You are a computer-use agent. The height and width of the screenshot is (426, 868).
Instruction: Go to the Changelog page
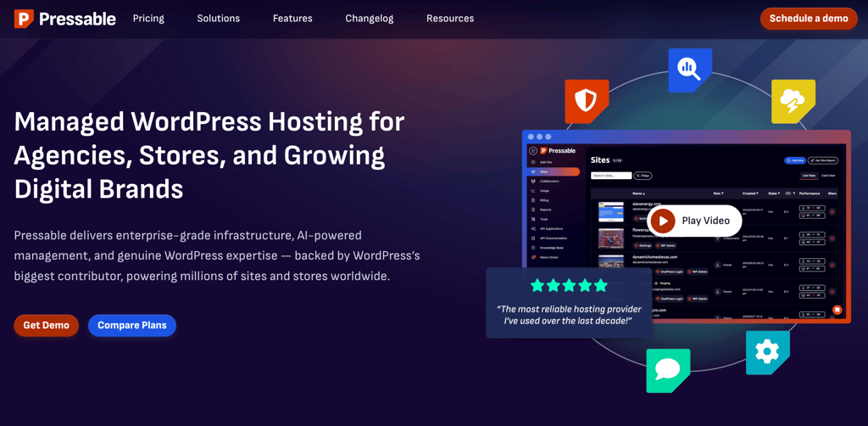(370, 19)
